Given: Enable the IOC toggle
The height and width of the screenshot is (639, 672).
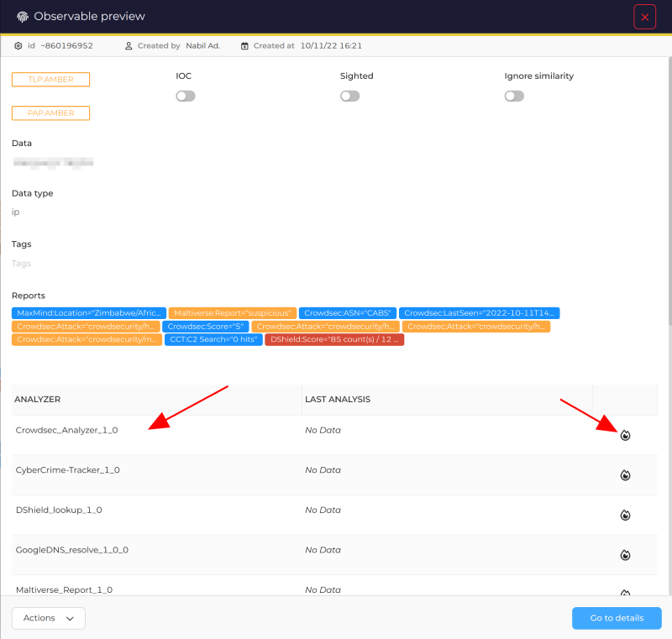Looking at the screenshot, I should click(185, 96).
